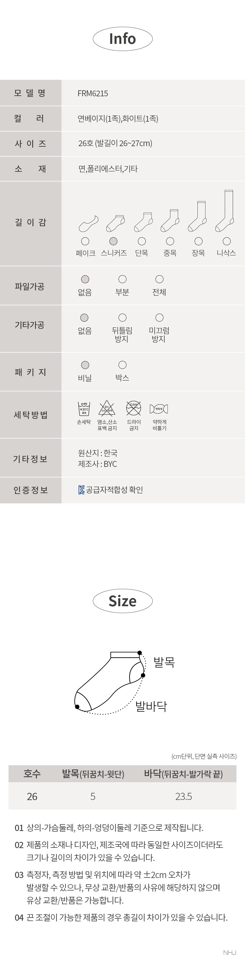Select the 뒤틀림 방지 radio circle
This screenshot has height=980, width=245.
click(122, 318)
